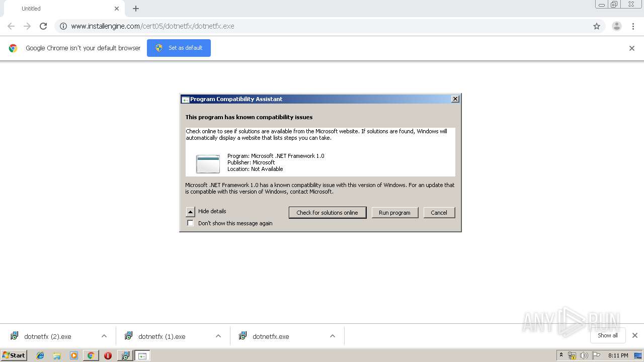Screen dimensions: 644x362
Task: Click Program Compatibility Assistant title bar icon
Action: (186, 100)
